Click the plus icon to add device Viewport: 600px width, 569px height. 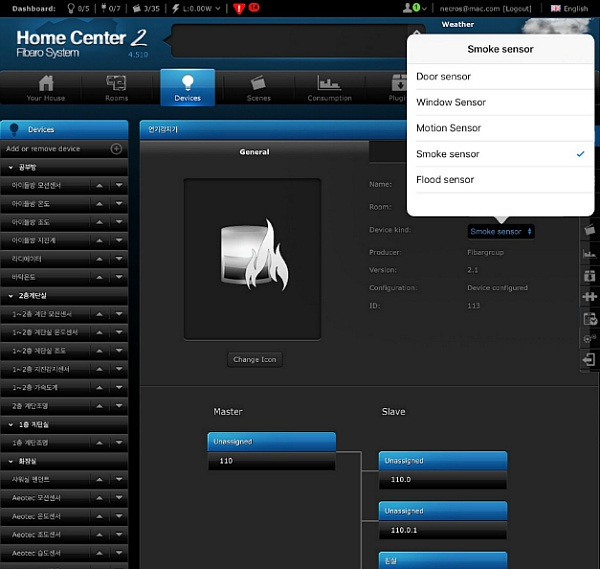pos(116,148)
